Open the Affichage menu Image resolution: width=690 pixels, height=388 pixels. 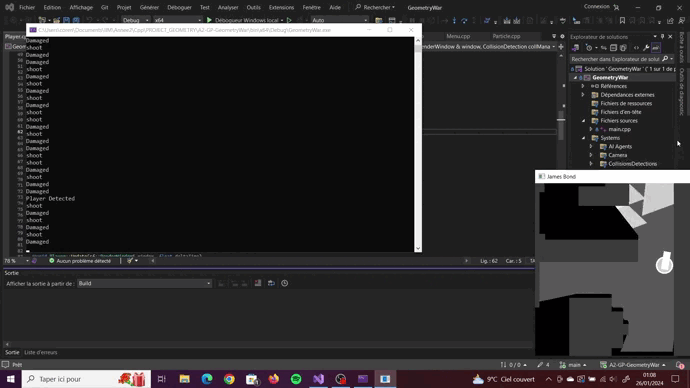coord(81,7)
